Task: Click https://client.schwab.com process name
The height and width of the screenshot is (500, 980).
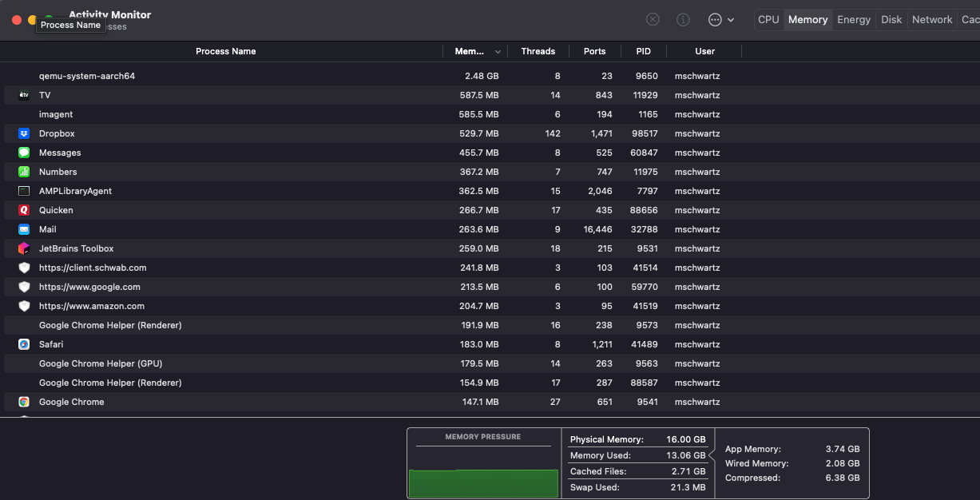Action: pyautogui.click(x=93, y=268)
